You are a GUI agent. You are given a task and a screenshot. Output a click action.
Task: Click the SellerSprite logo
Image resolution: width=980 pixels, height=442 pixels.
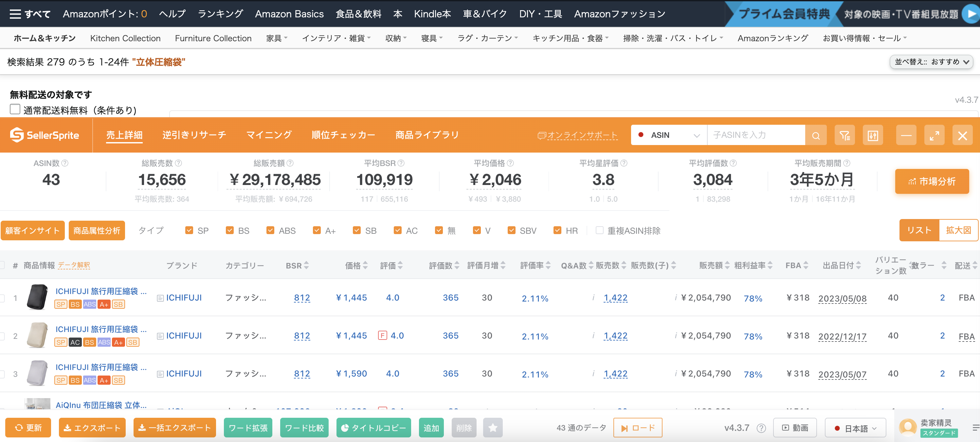pos(45,135)
